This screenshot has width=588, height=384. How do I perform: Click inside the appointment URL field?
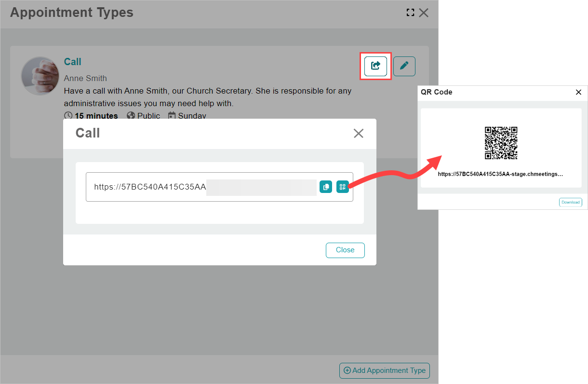(x=202, y=187)
